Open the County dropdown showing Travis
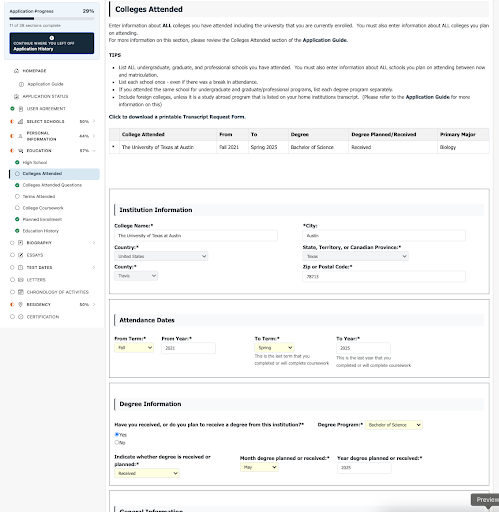The width and height of the screenshot is (499, 512). [136, 276]
